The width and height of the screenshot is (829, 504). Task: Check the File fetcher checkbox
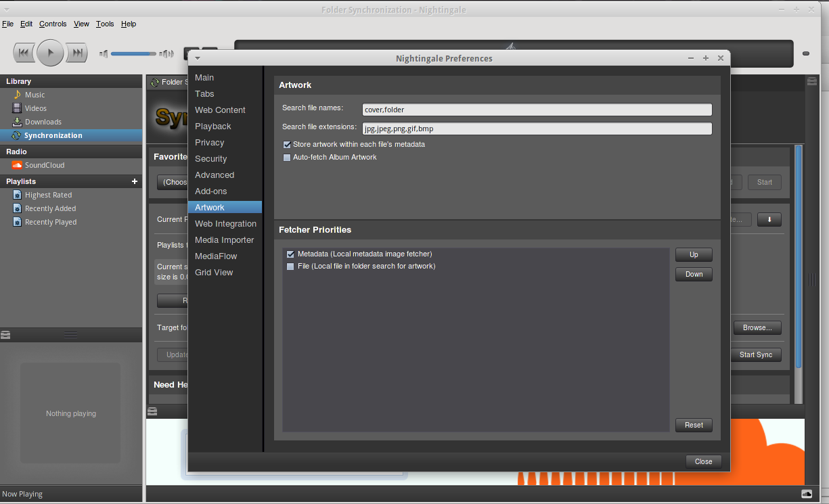click(291, 267)
